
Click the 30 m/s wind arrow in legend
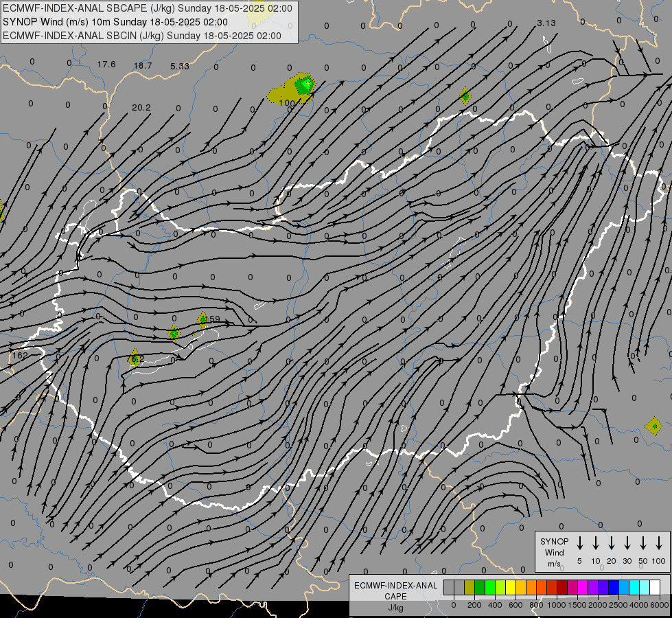click(x=627, y=543)
